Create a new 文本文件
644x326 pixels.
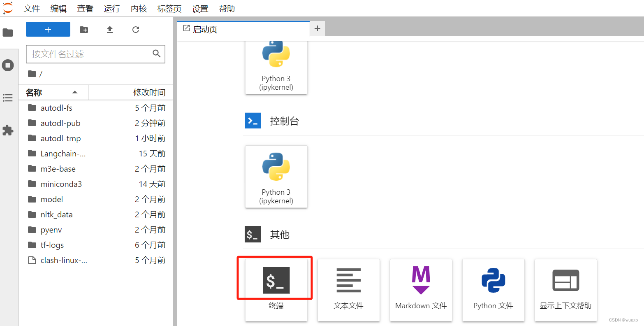[348, 288]
